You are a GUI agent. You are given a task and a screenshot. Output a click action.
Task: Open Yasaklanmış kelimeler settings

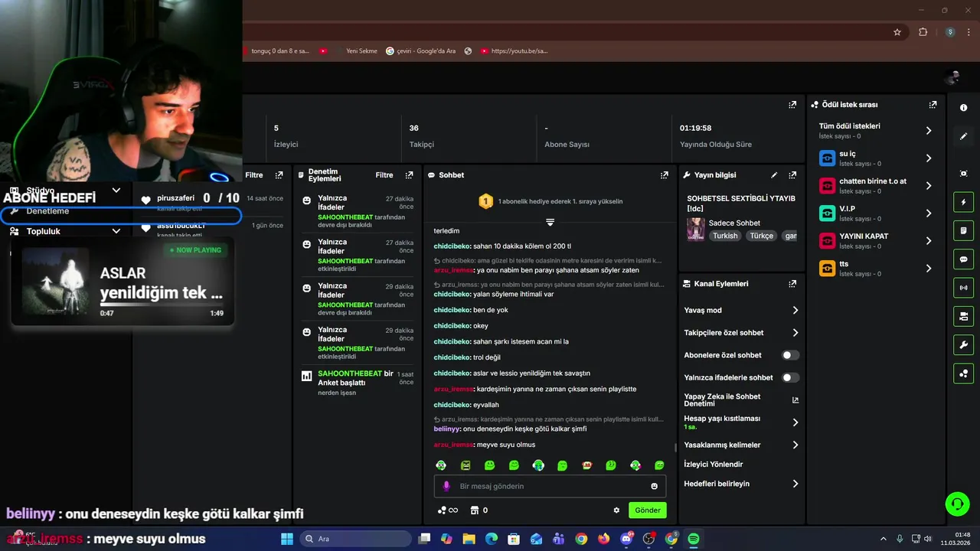pyautogui.click(x=741, y=445)
